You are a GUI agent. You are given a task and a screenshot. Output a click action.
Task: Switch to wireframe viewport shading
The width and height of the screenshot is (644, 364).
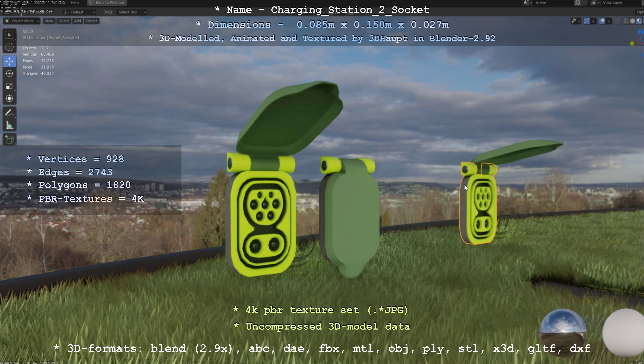click(626, 21)
